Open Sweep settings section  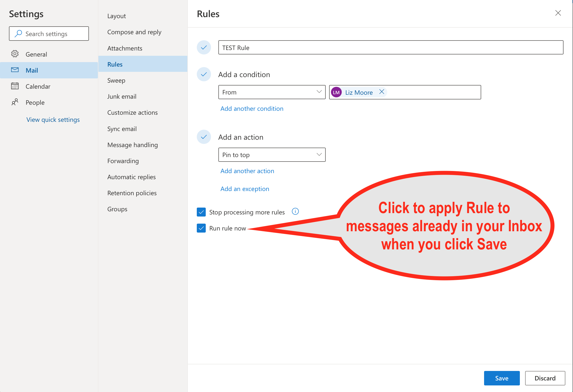pyautogui.click(x=116, y=81)
